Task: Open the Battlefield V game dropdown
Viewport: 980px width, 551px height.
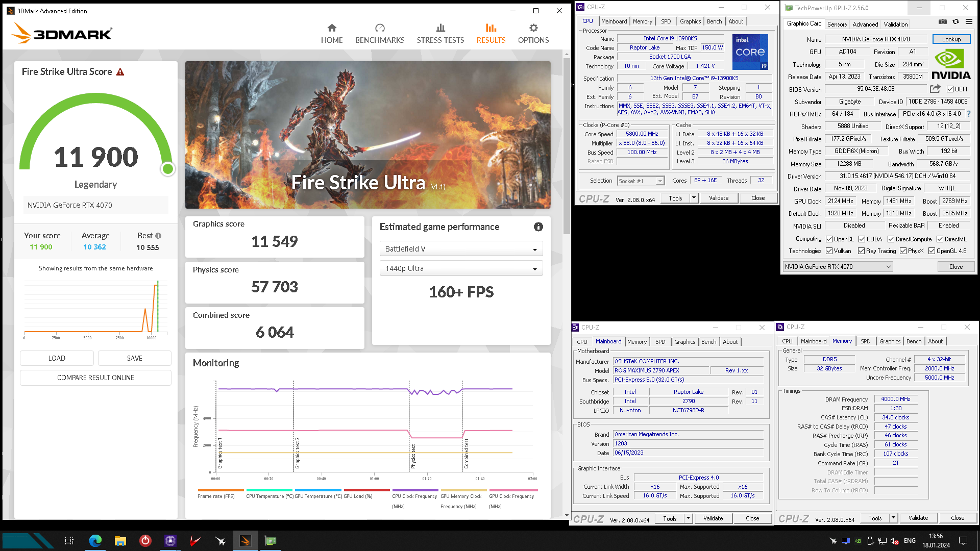Action: point(461,249)
